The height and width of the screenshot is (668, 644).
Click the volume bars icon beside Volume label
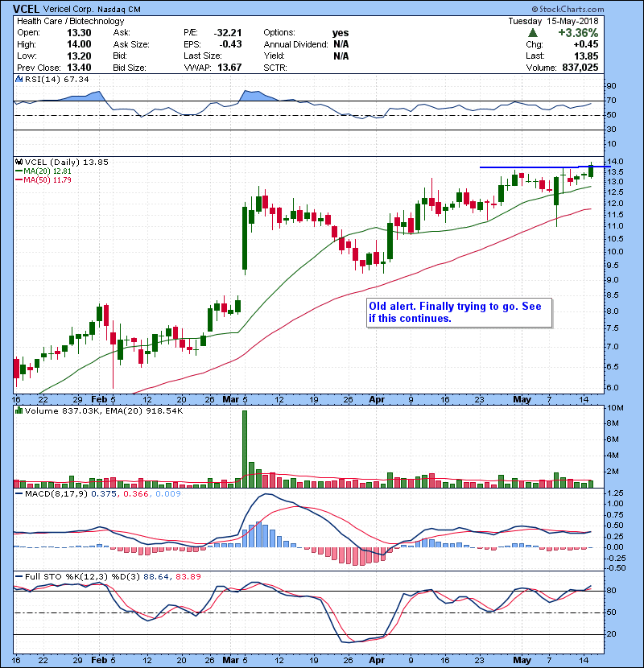[x=19, y=410]
